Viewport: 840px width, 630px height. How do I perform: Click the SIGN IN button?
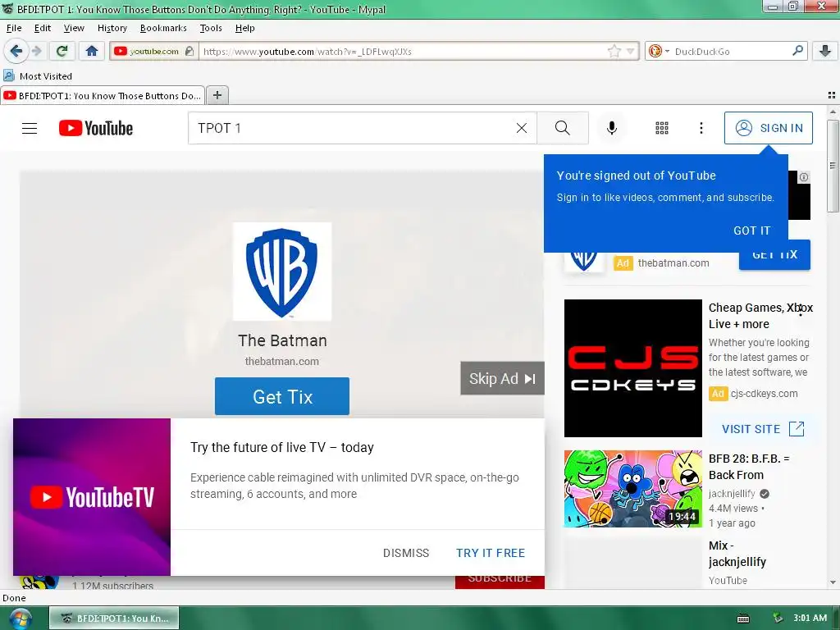click(768, 128)
